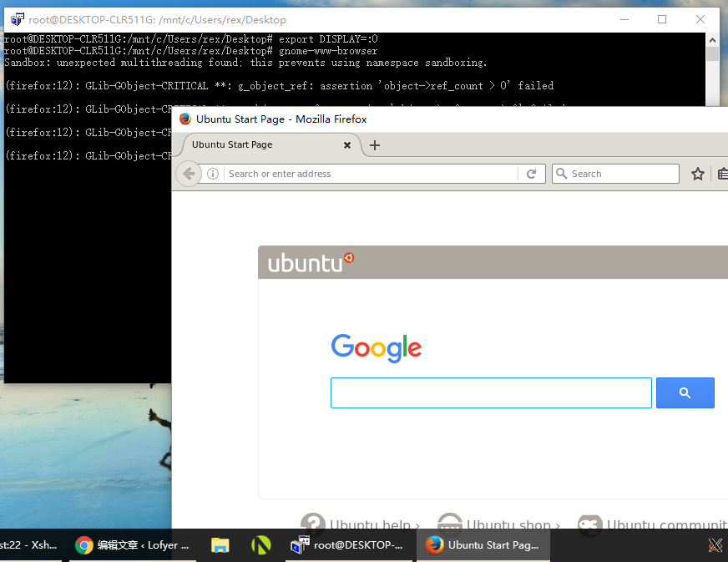
Task: Open the Xsh... taskbar item
Action: pos(30,545)
